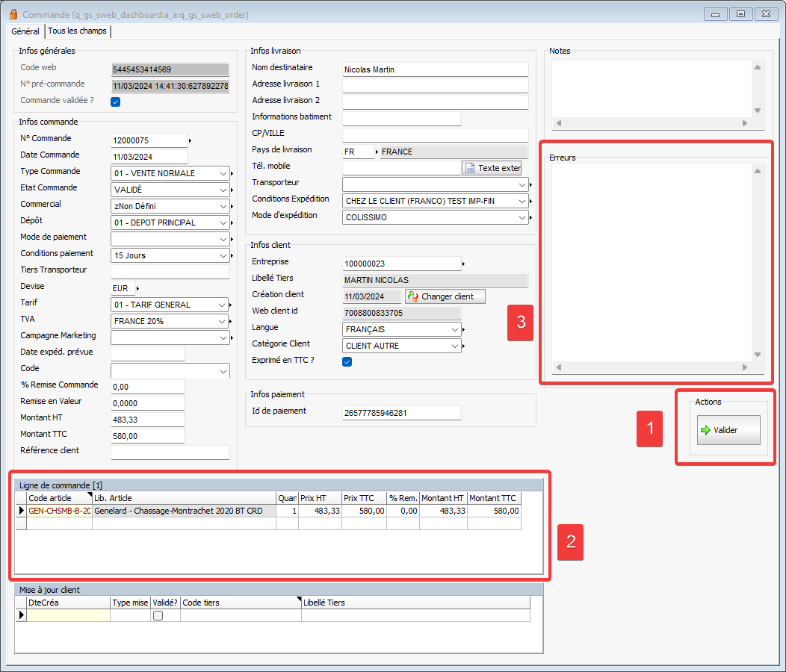Click arrow beside Pays de livraison FR
The image size is (786, 672).
pyautogui.click(x=377, y=152)
